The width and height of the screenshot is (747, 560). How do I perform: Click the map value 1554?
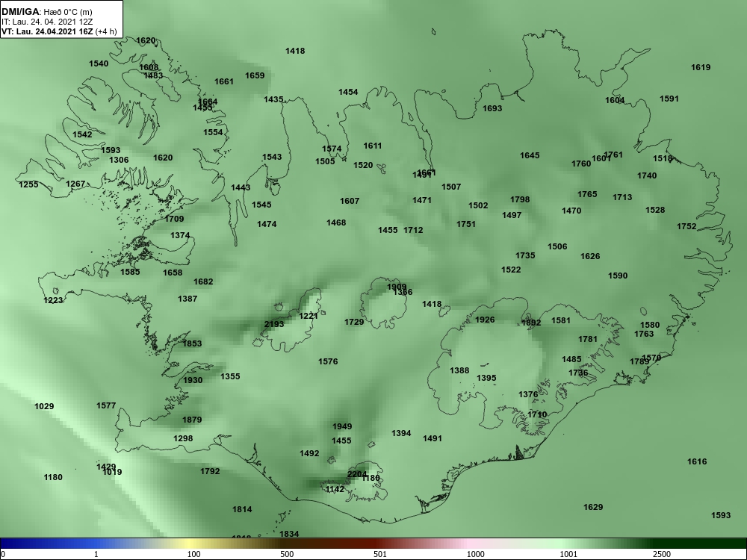(x=213, y=132)
